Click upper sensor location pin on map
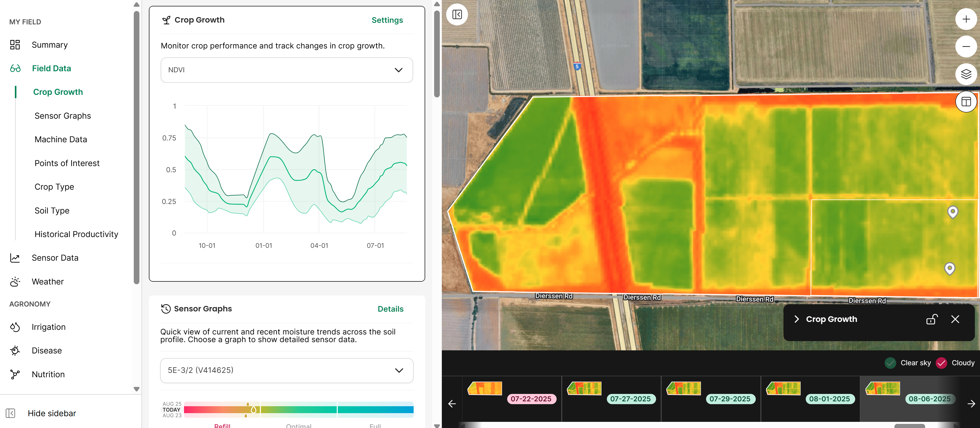The width and height of the screenshot is (980, 428). point(952,211)
